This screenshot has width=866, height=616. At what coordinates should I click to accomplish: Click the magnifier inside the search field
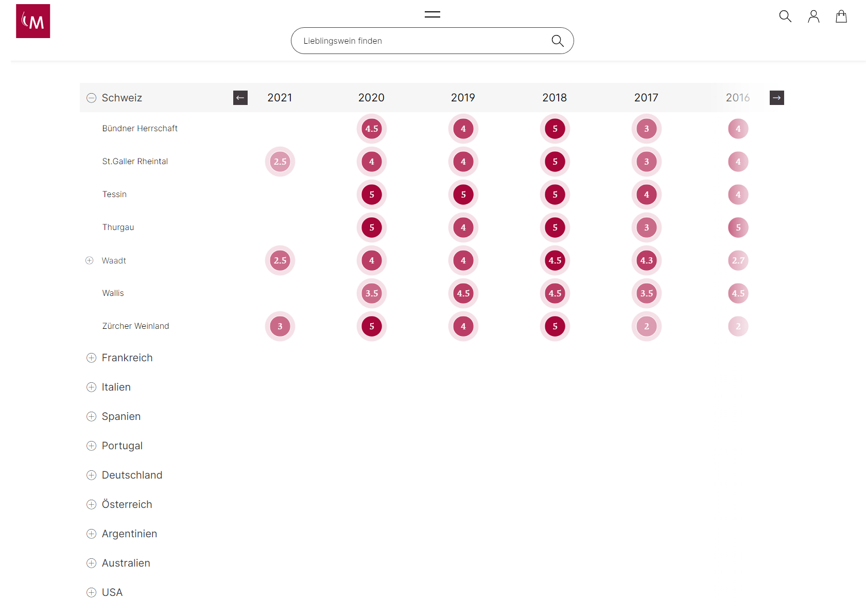pyautogui.click(x=557, y=41)
